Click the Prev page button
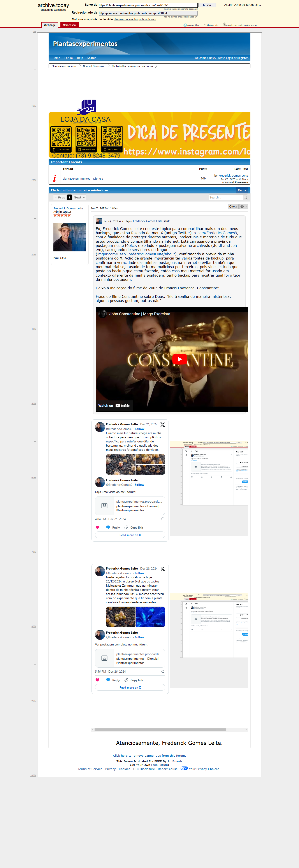The height and width of the screenshot is (868, 299). [x=60, y=197]
